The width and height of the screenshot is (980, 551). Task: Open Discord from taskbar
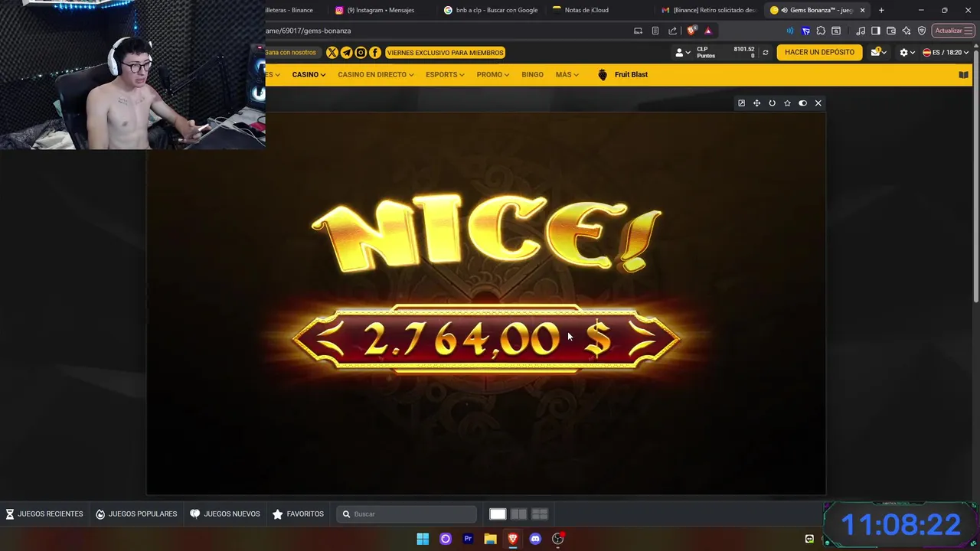[535, 539]
